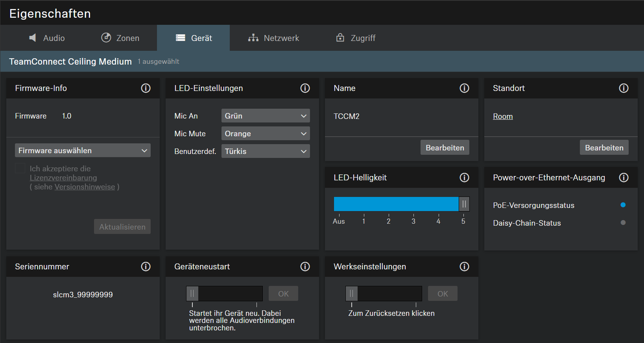Open LED-Helligkeit info icon
This screenshot has width=644, height=343.
(x=464, y=178)
